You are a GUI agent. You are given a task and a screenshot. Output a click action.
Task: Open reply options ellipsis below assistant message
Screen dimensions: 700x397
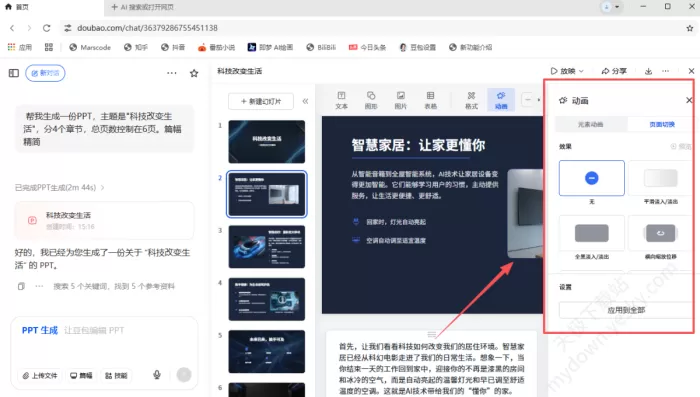pos(39,286)
